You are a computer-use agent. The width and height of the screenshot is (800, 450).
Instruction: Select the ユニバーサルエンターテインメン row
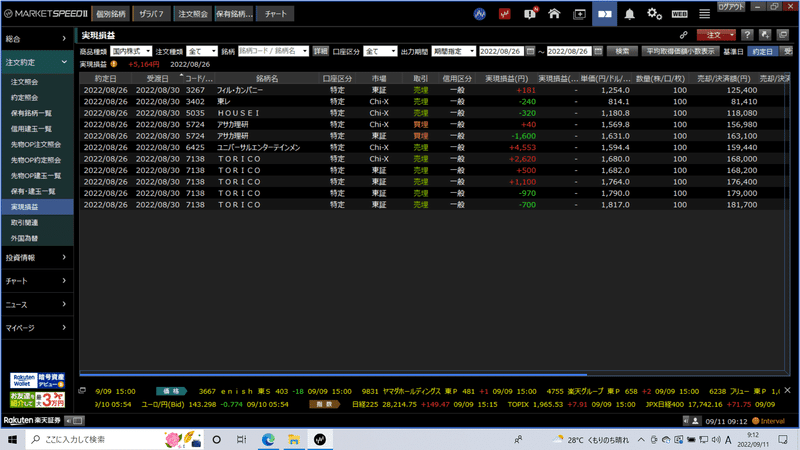tap(432, 147)
